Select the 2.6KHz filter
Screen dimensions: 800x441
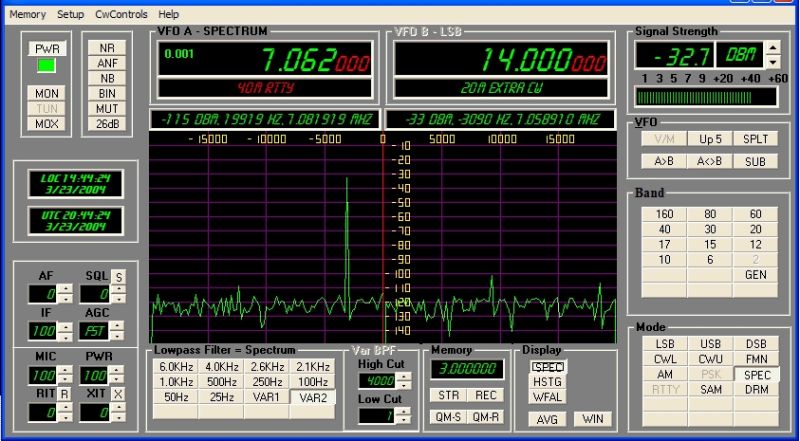267,366
